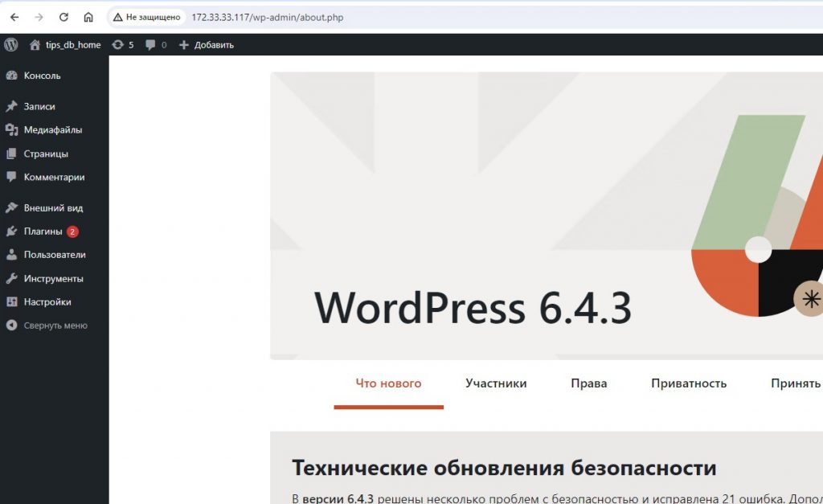Click the Пользователи user icon
The width and height of the screenshot is (823, 504).
(x=11, y=255)
